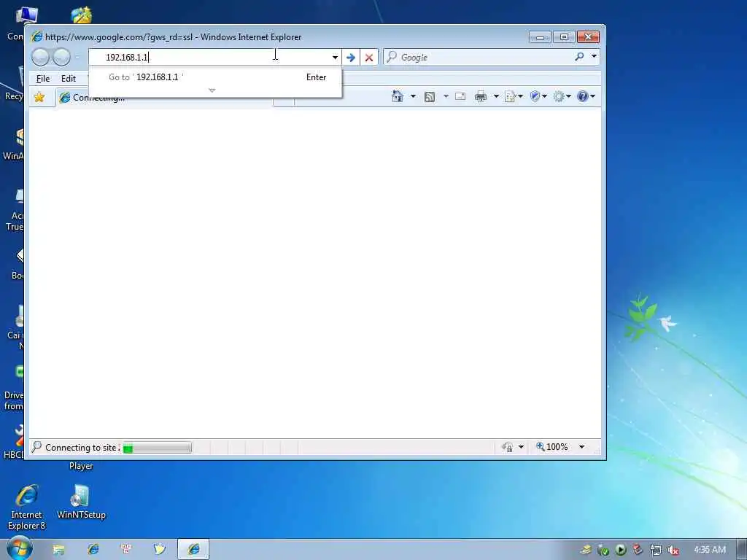The image size is (747, 560).
Task: Switch to the active Internet Explorer taskbar window
Action: tap(193, 550)
